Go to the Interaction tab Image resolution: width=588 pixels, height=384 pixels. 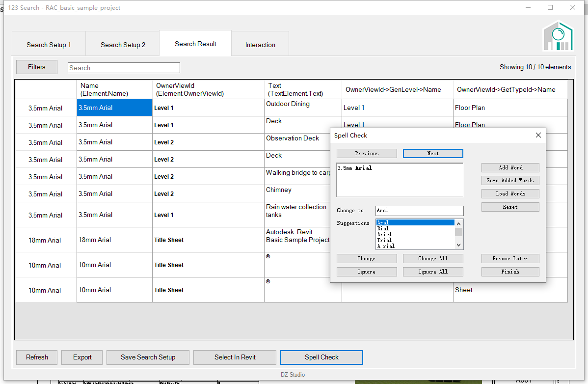click(260, 45)
